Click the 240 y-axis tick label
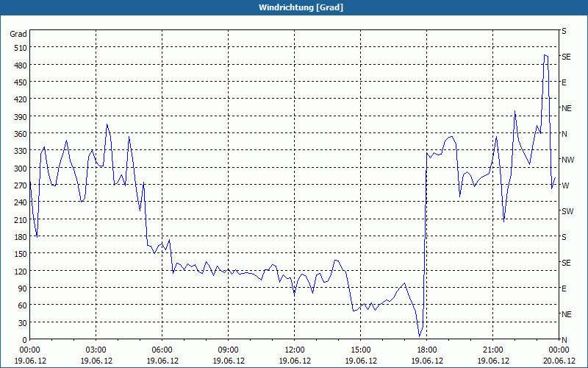The image size is (588, 368). click(x=21, y=202)
